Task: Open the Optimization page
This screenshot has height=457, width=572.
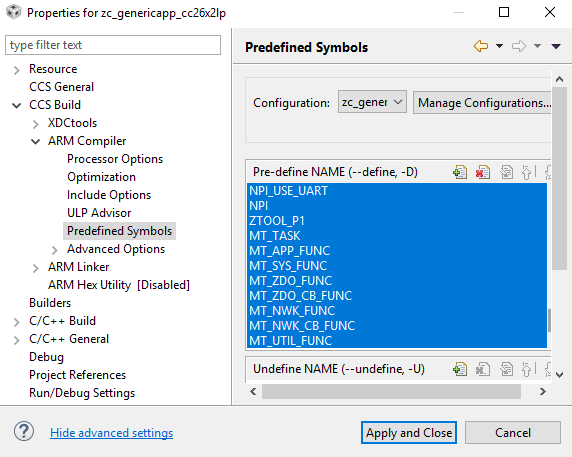Action: pyautogui.click(x=101, y=177)
